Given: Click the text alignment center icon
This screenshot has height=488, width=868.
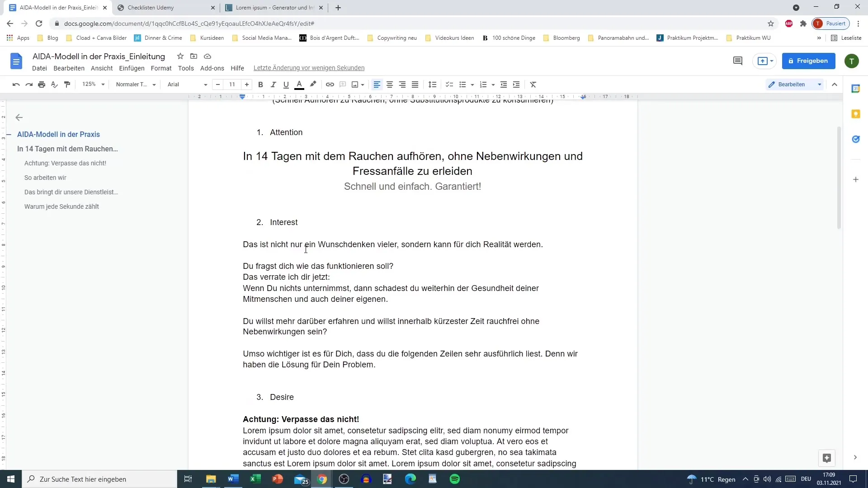Looking at the screenshot, I should (x=389, y=84).
